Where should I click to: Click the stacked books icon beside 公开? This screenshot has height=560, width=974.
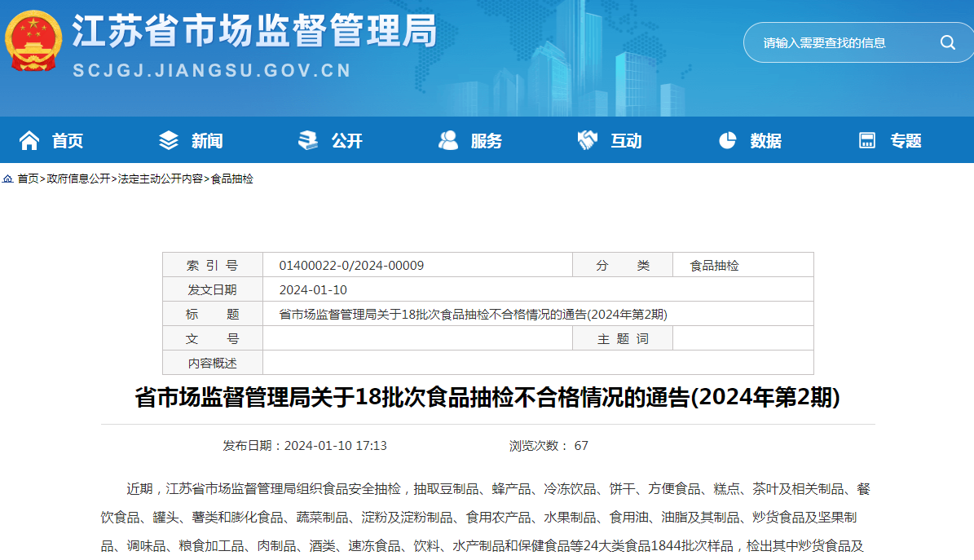point(307,140)
